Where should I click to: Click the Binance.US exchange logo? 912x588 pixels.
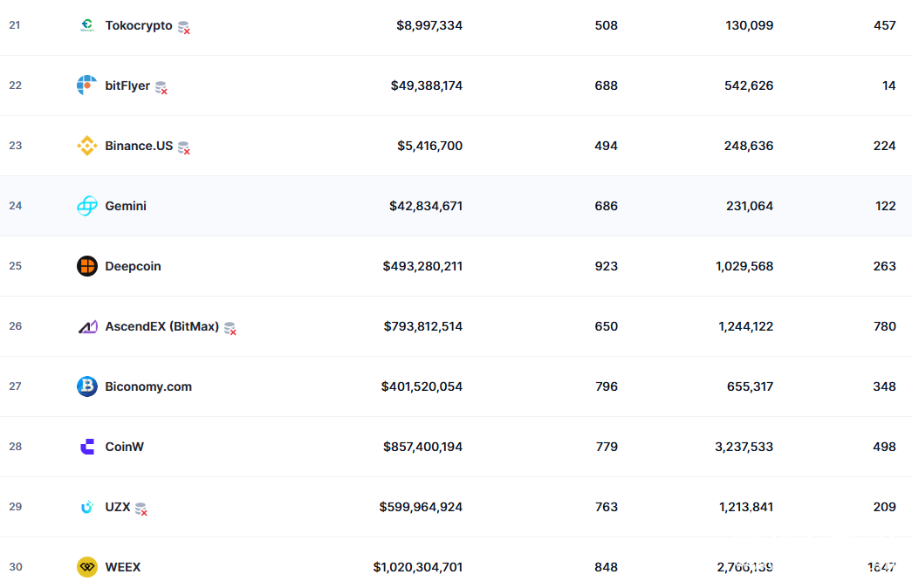(86, 146)
